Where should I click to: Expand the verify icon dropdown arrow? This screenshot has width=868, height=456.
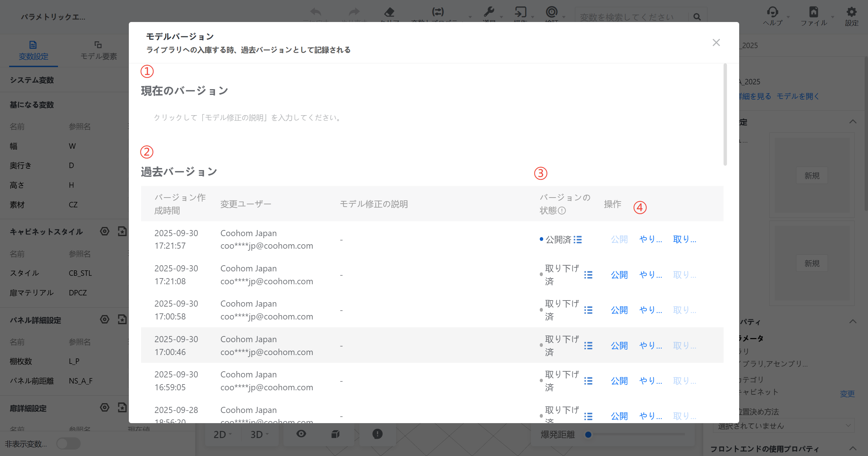click(564, 17)
